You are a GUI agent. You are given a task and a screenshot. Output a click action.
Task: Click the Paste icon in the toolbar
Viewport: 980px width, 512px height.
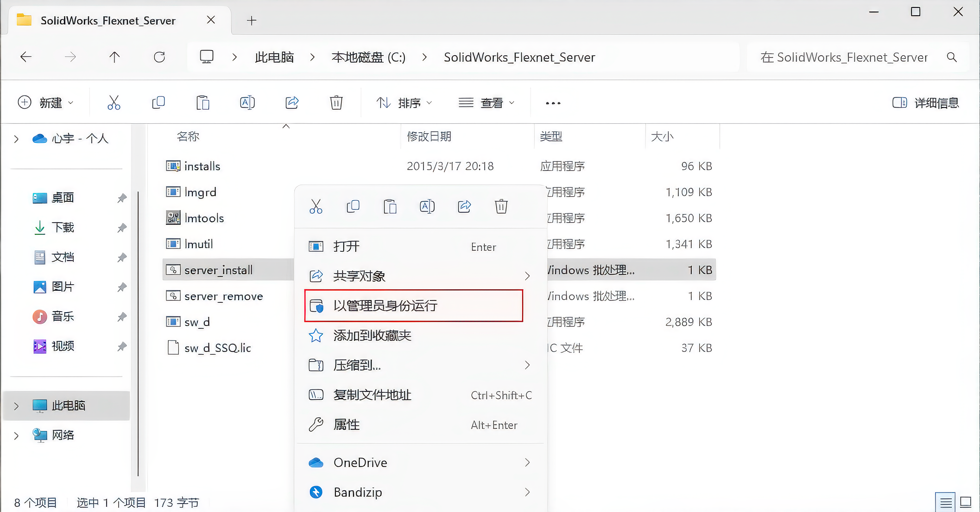203,102
